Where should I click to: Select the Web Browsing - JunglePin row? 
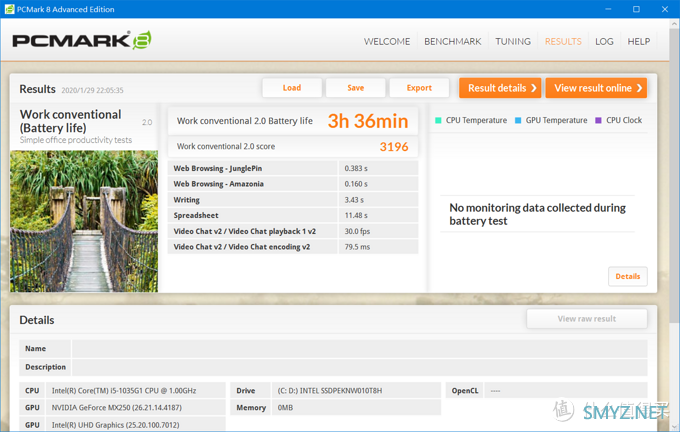(293, 168)
